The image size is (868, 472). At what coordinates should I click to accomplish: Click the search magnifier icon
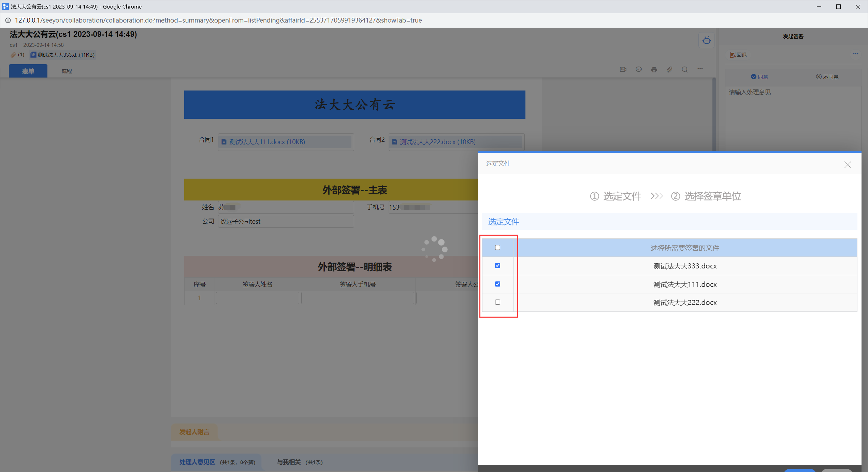685,70
